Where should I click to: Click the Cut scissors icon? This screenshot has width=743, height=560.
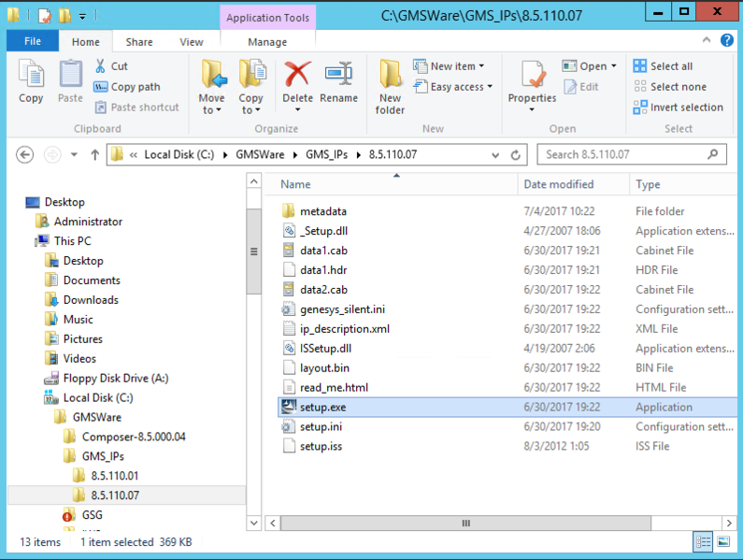tap(102, 66)
